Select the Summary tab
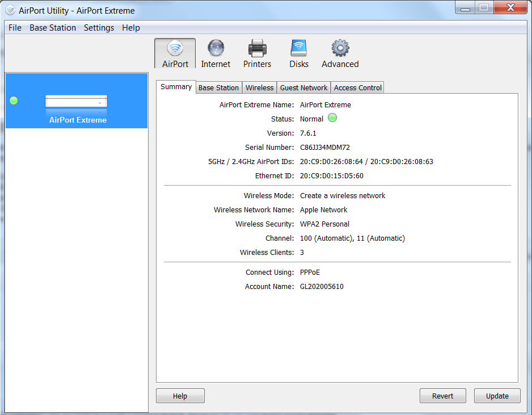 click(x=176, y=87)
